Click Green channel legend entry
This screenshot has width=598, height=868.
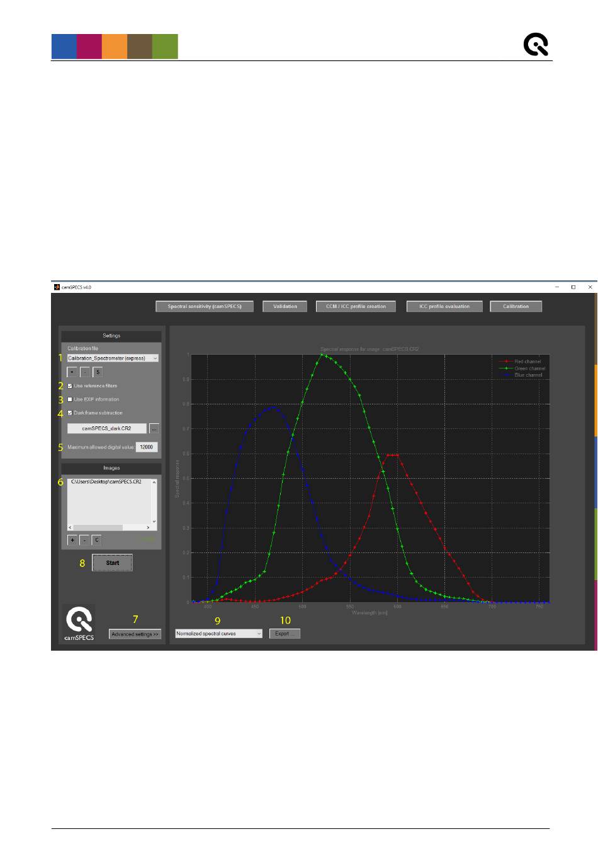tap(522, 368)
